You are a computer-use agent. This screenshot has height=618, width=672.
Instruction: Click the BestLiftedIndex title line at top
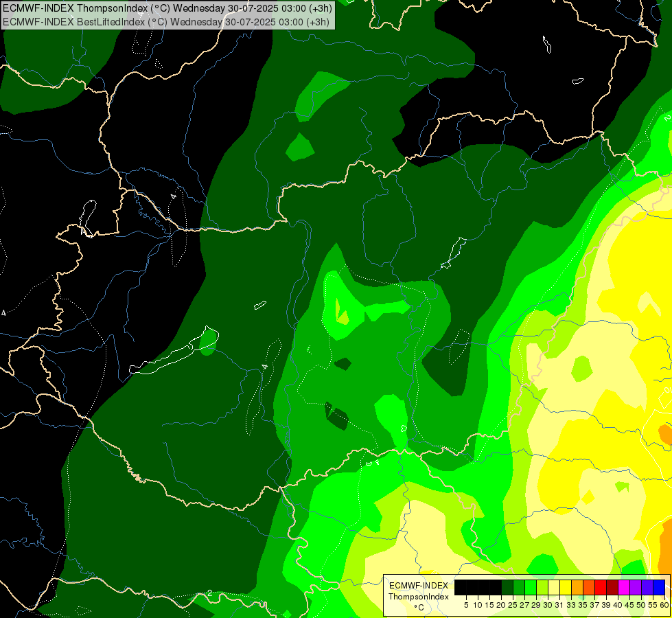(x=166, y=21)
